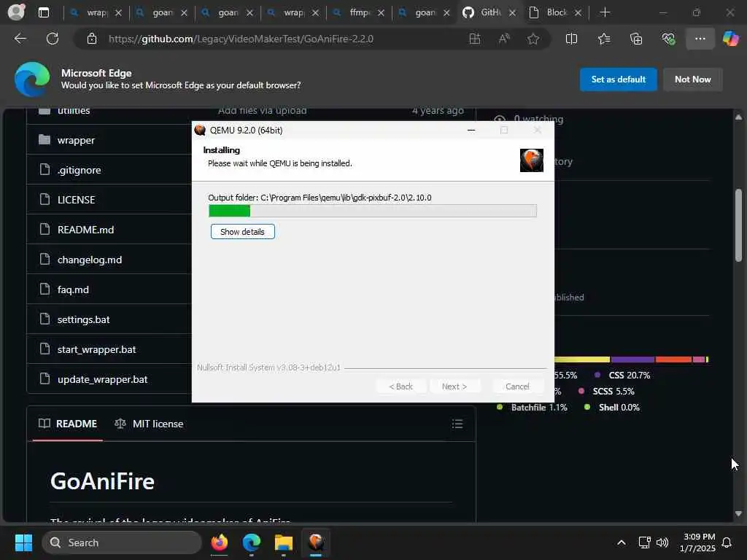The height and width of the screenshot is (560, 747).
Task: Click the scrollbar down arrow
Action: [738, 514]
